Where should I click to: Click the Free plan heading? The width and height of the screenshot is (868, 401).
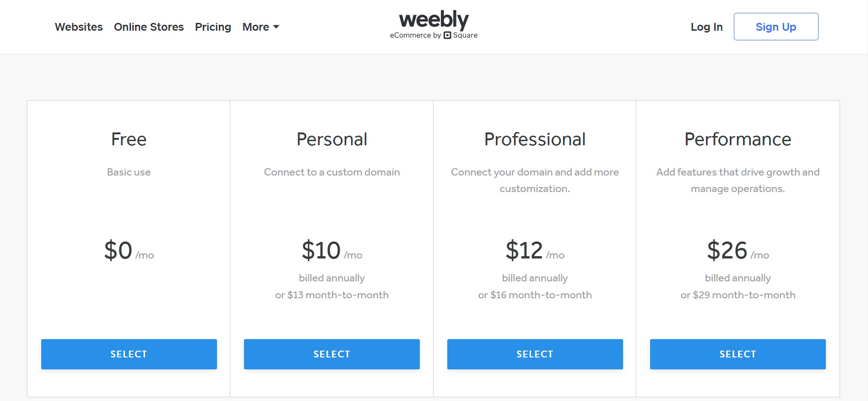pos(129,139)
